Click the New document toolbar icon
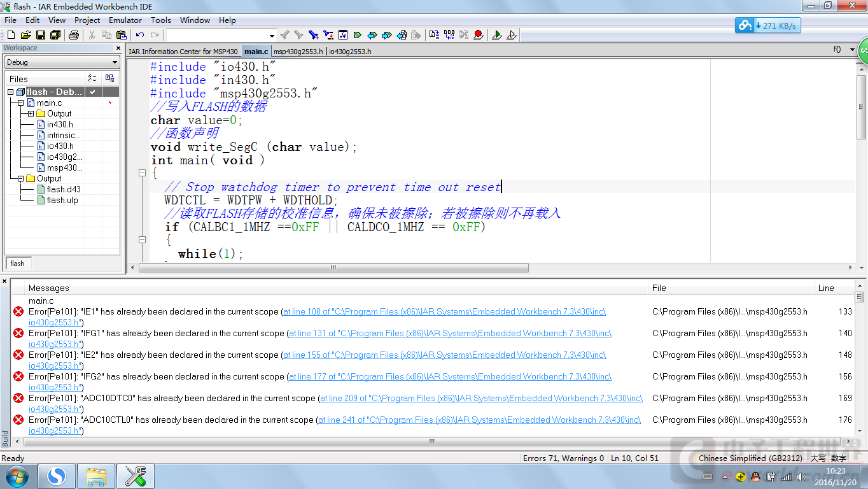Viewport: 868px width, 489px height. point(11,35)
